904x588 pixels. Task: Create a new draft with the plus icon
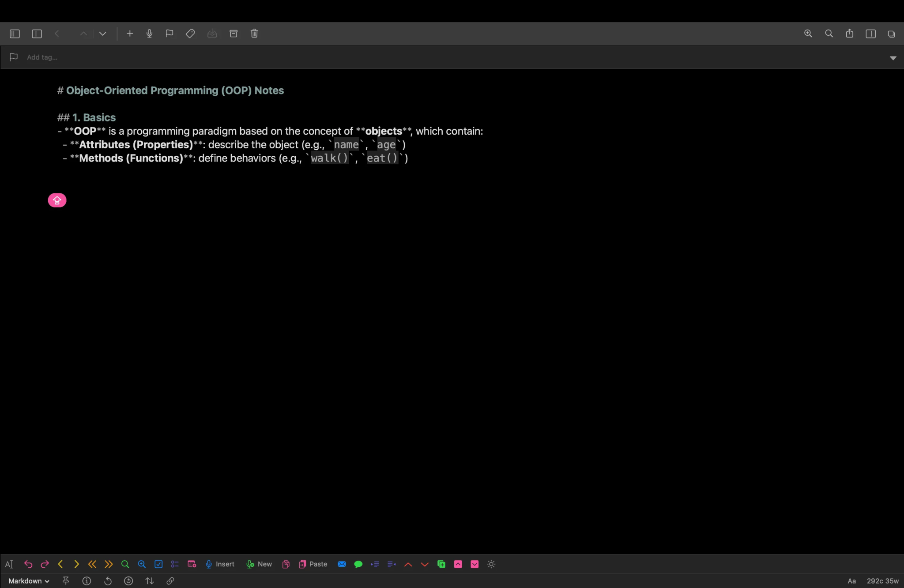tap(130, 33)
